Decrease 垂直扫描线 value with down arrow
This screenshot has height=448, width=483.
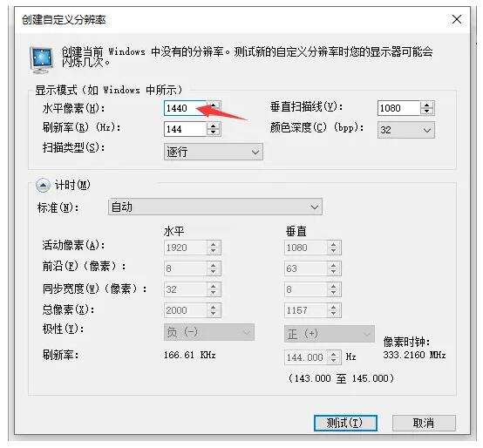426,112
